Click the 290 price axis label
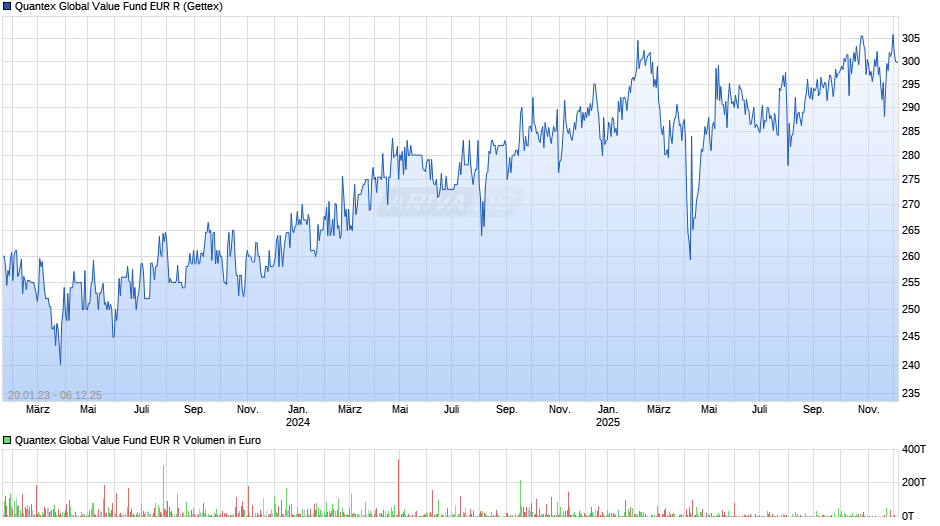Viewport: 940px width, 526px height. 911,107
